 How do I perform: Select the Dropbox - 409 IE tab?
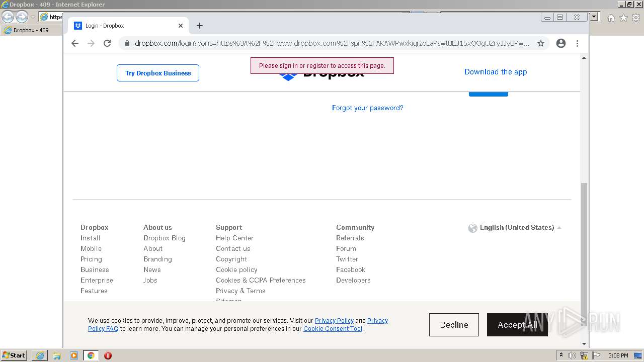click(31, 30)
